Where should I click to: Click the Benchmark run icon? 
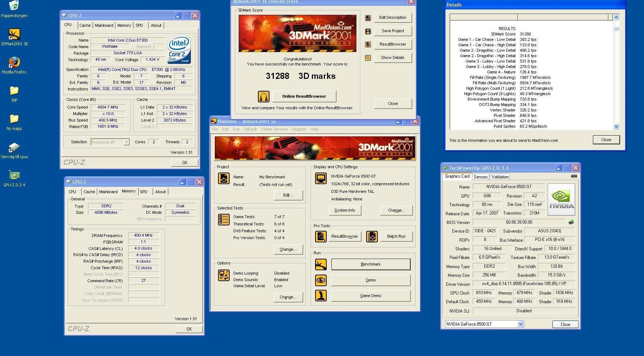321,264
